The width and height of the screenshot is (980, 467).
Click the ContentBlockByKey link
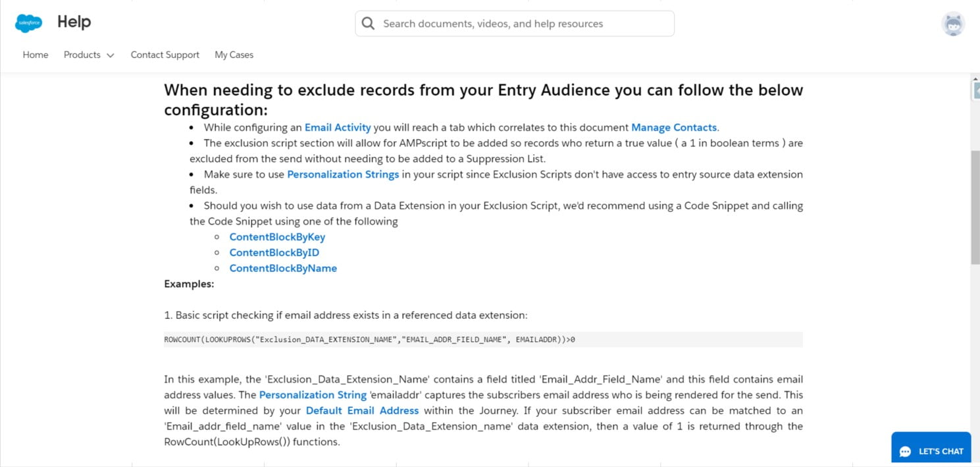[277, 236]
